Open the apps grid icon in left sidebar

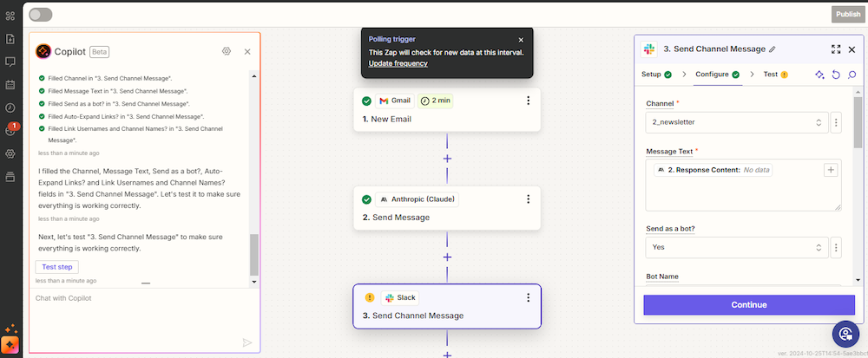point(10,16)
